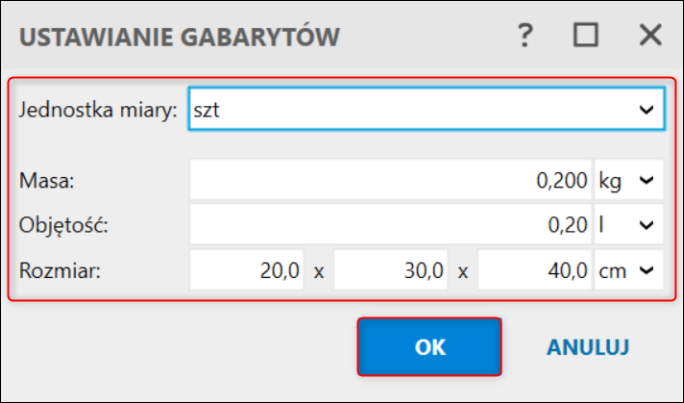Screen dimensions: 684x403
Task: Click the USTAWIANIE GABARYTÓW title text
Action: point(179,37)
